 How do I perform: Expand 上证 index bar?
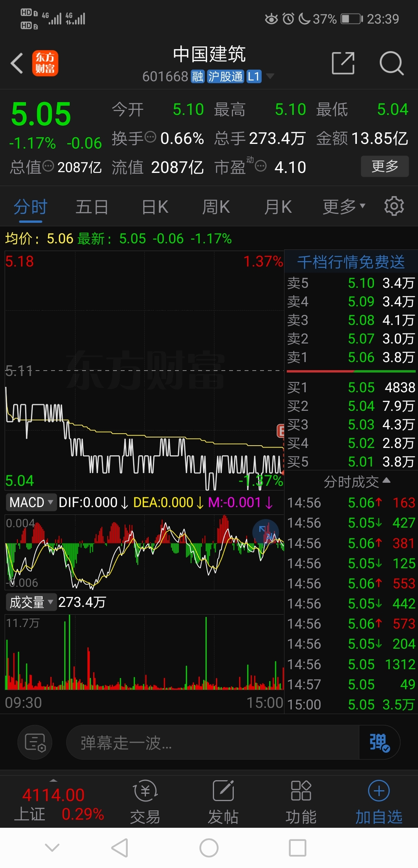[x=53, y=781]
